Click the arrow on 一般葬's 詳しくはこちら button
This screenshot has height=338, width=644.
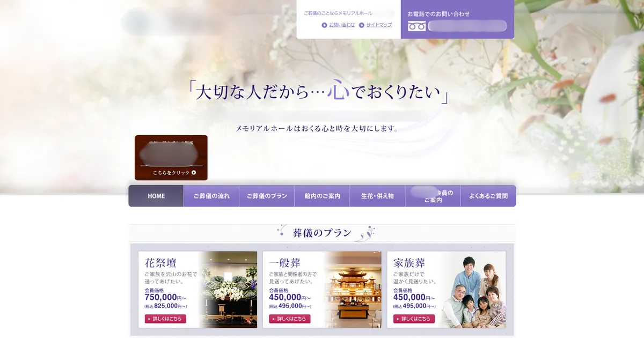275,318
